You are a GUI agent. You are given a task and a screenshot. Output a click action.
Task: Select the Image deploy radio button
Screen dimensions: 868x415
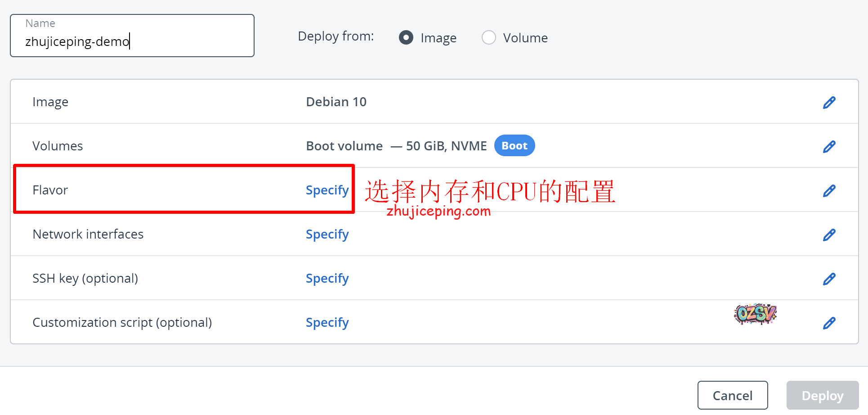click(406, 37)
